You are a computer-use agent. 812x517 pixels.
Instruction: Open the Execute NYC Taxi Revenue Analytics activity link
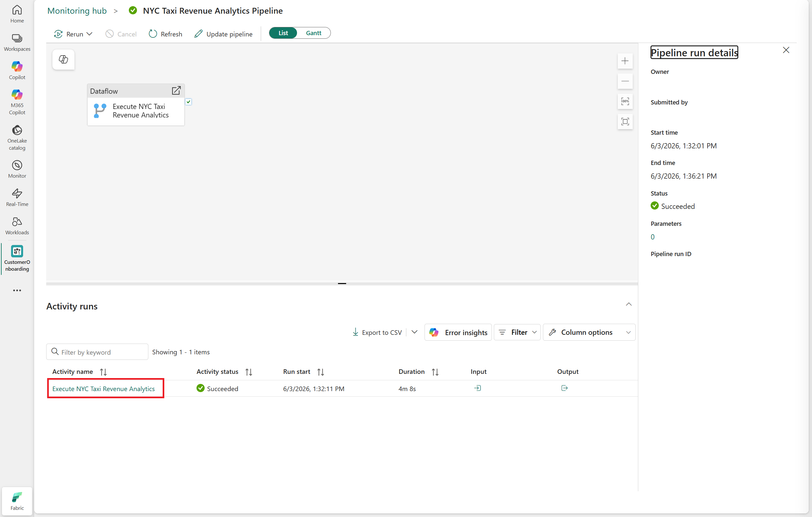(x=103, y=389)
